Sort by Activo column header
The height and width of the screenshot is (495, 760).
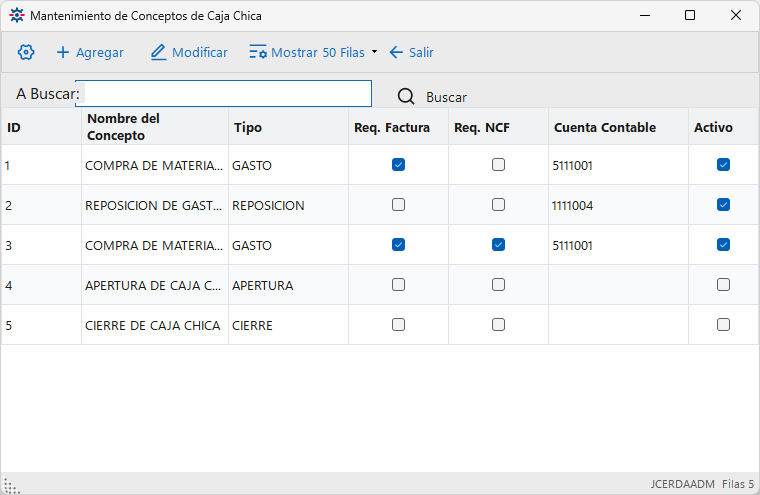tap(723, 127)
